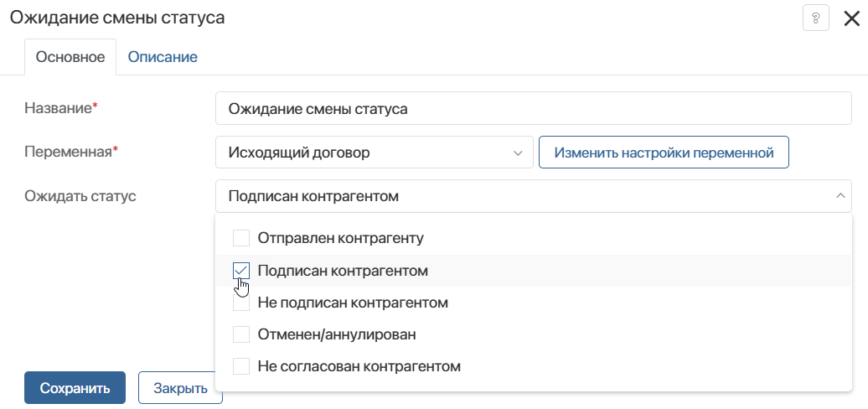Check the Не согласован контрагентом checkbox

(240, 366)
